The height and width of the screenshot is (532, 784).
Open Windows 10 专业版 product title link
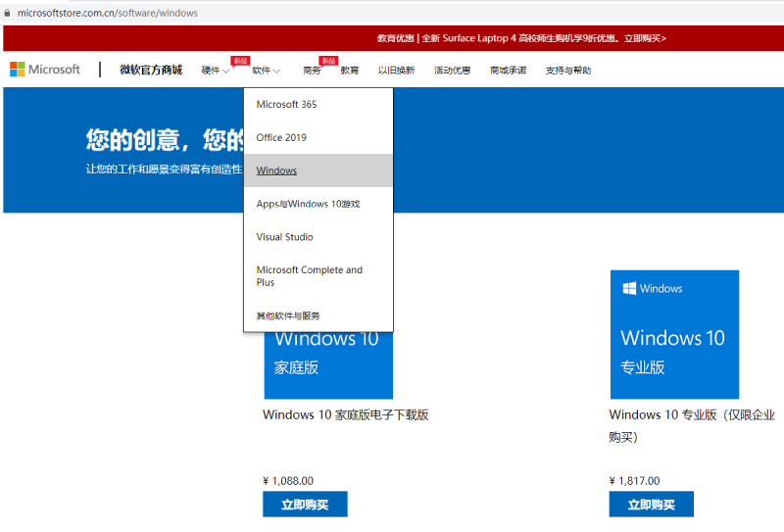(x=692, y=425)
